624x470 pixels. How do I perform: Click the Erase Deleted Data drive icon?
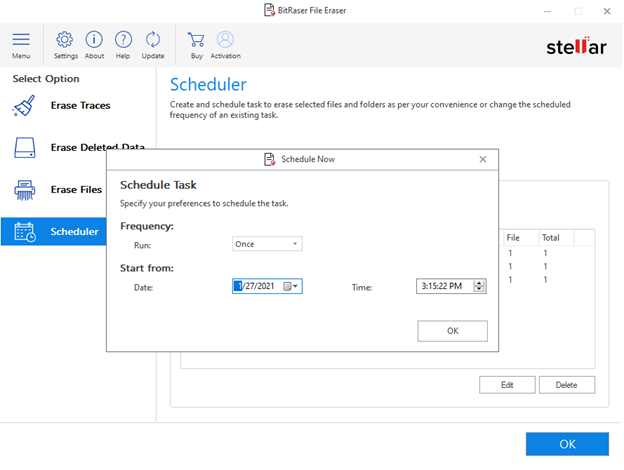point(25,148)
